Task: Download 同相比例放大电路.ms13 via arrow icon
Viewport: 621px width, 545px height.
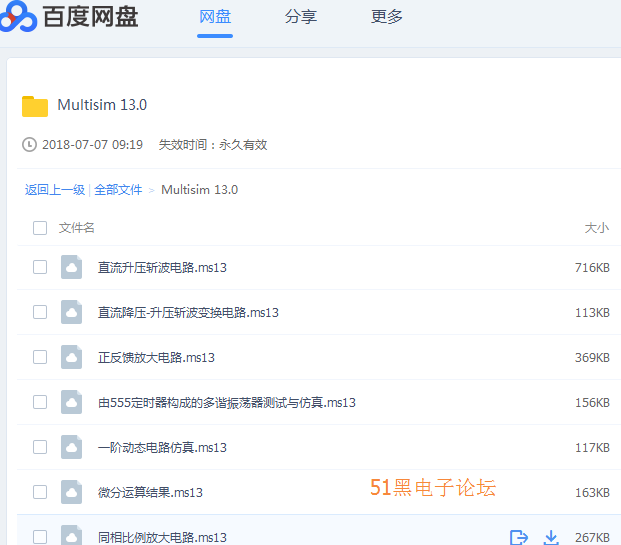Action: pos(551,537)
